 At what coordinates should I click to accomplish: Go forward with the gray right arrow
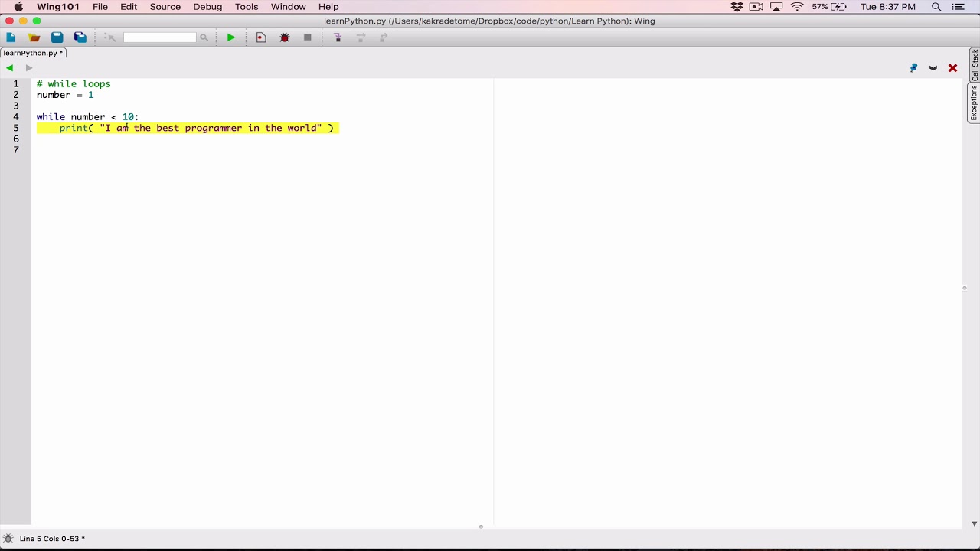[x=29, y=68]
